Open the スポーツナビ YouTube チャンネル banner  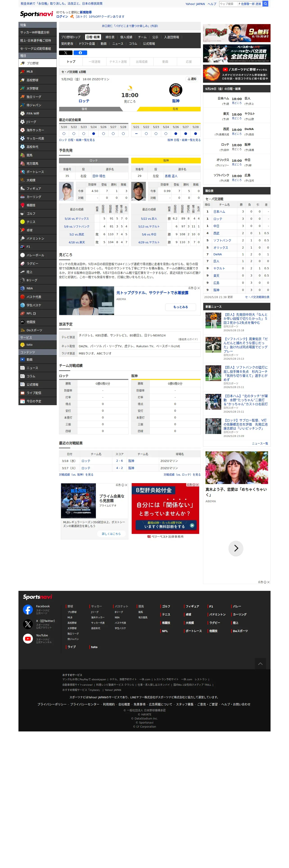(237, 74)
